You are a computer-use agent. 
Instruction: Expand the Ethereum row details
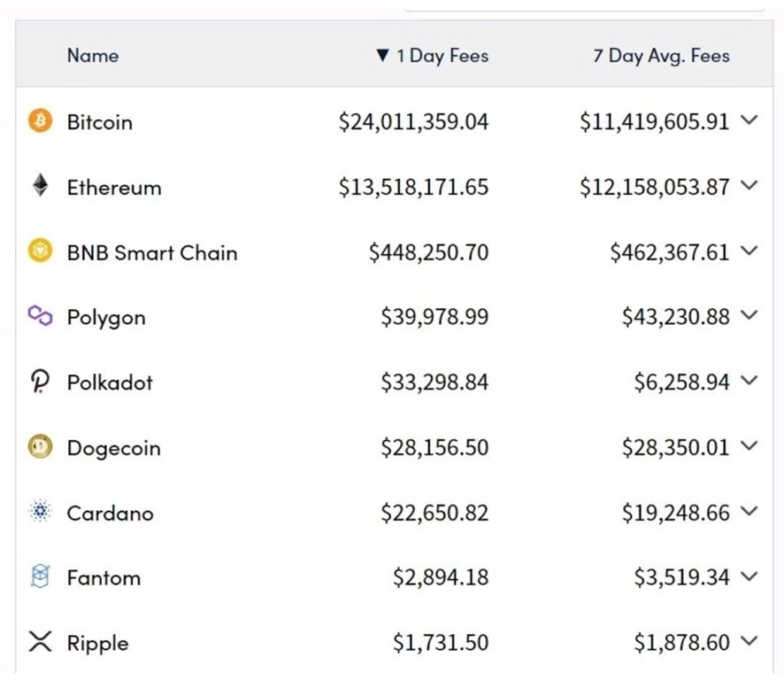tap(749, 186)
